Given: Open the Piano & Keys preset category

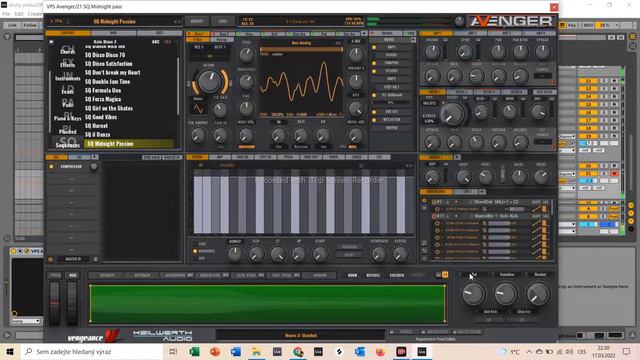Looking at the screenshot, I should tap(68, 116).
